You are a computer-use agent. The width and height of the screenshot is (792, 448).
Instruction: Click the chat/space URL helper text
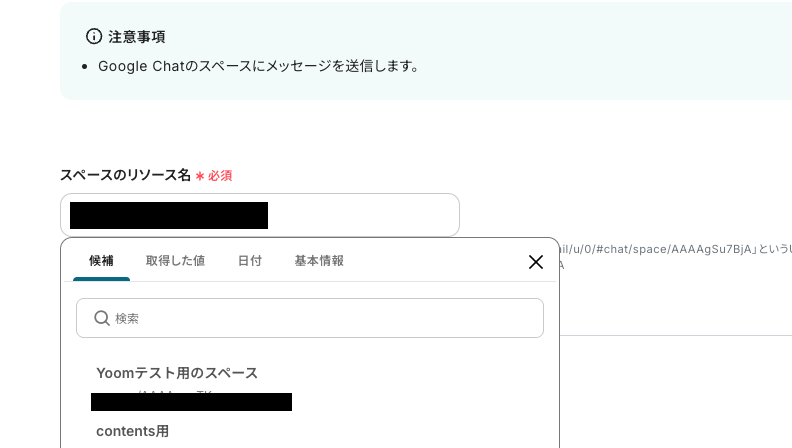coord(675,249)
